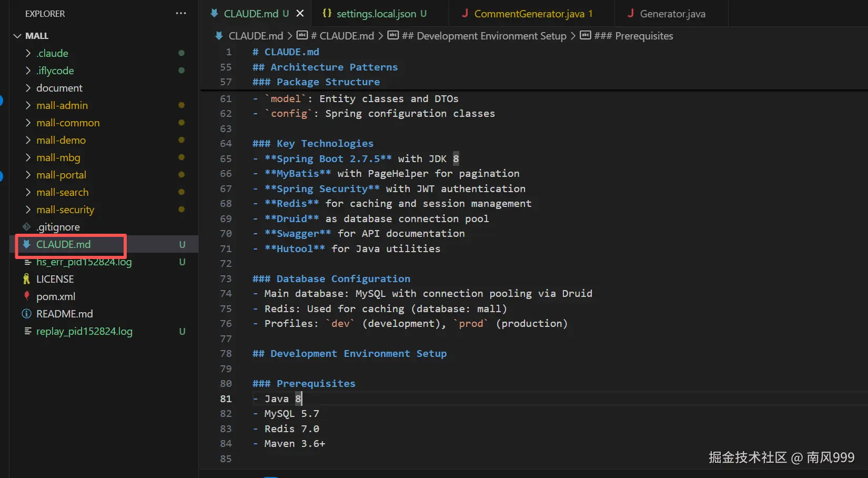
Task: Expand the .claude folder
Action: [x=28, y=53]
